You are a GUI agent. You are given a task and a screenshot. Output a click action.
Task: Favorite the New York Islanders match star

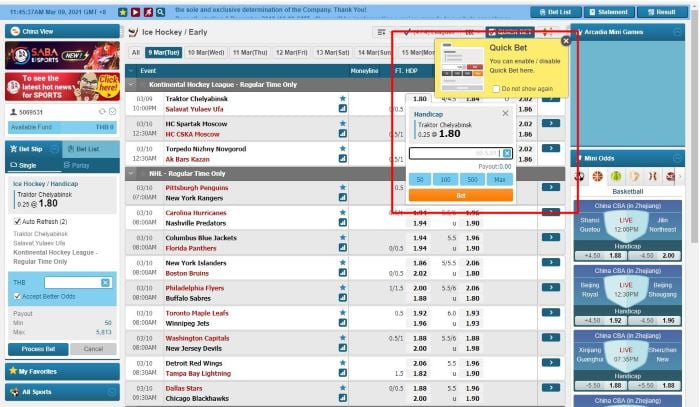[342, 262]
